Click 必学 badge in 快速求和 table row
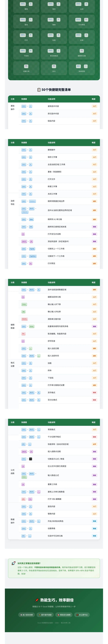The image size is (108, 644). [x=94, y=444]
